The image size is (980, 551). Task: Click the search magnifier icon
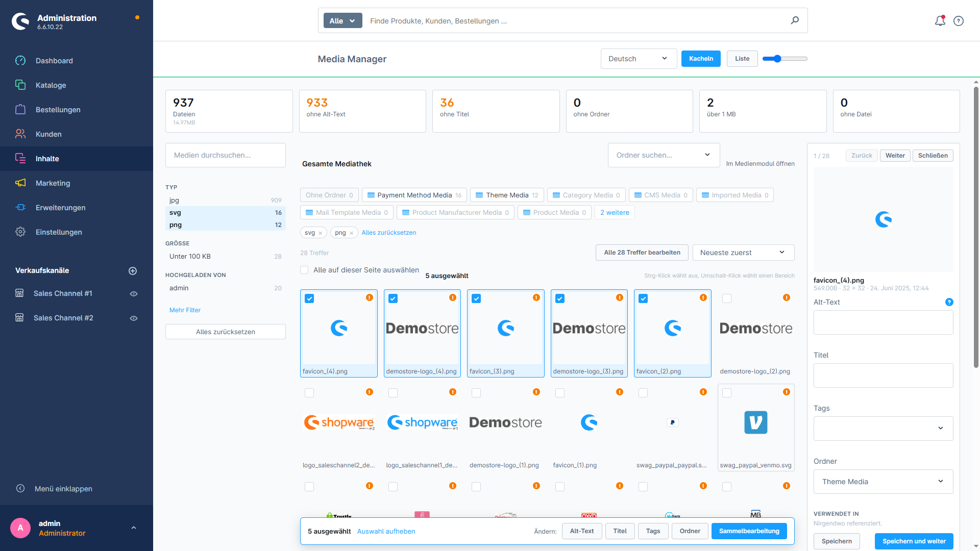coord(795,20)
